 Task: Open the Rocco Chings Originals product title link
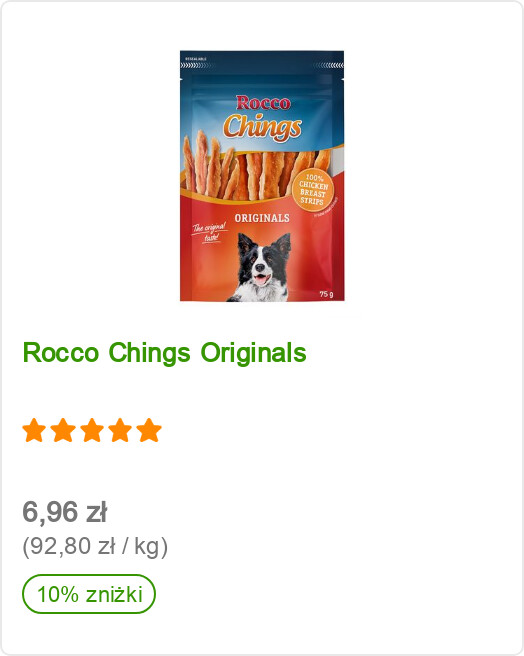coord(164,353)
